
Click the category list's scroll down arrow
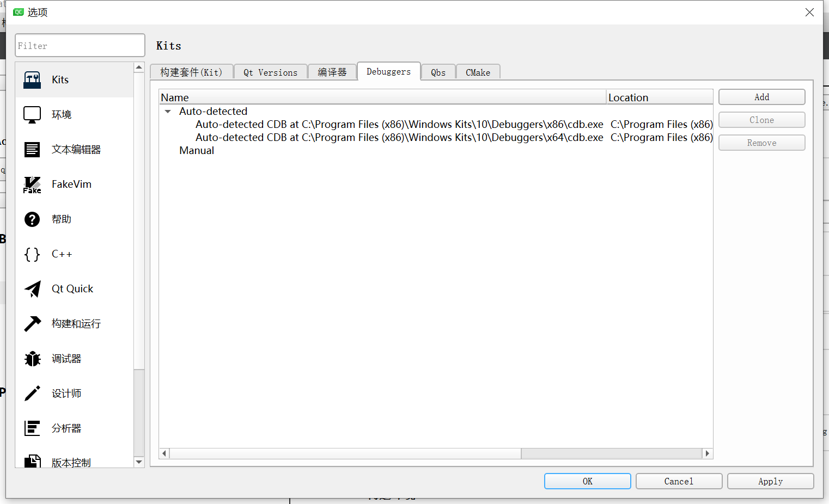coord(139,462)
